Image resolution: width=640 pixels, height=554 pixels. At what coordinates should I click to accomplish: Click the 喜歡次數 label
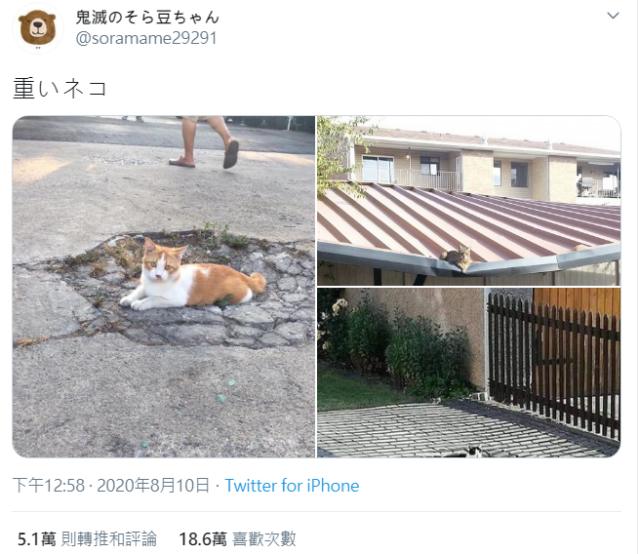point(264,539)
